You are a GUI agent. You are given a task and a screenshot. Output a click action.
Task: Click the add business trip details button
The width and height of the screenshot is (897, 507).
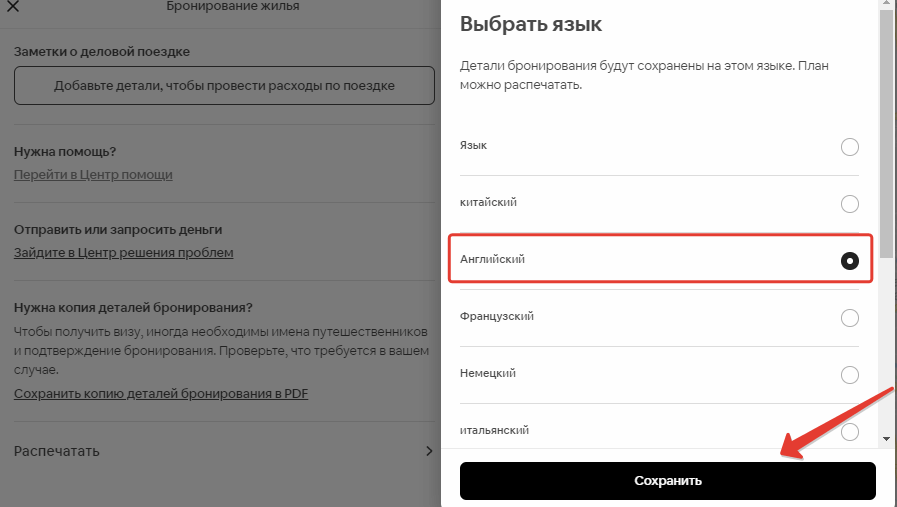pyautogui.click(x=224, y=86)
